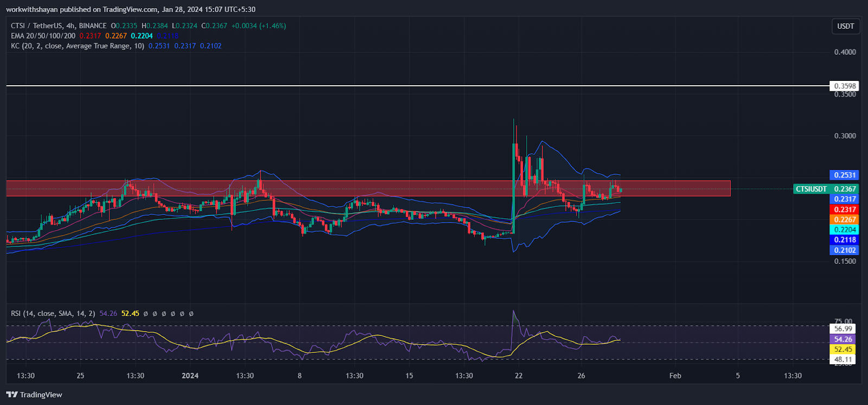This screenshot has width=868, height=405.
Task: Click the publish header text workwithshayan
Action: [32, 9]
